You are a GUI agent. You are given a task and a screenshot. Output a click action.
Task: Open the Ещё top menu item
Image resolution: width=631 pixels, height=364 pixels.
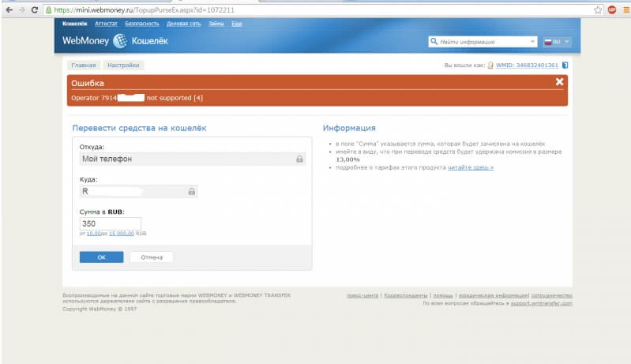click(237, 24)
